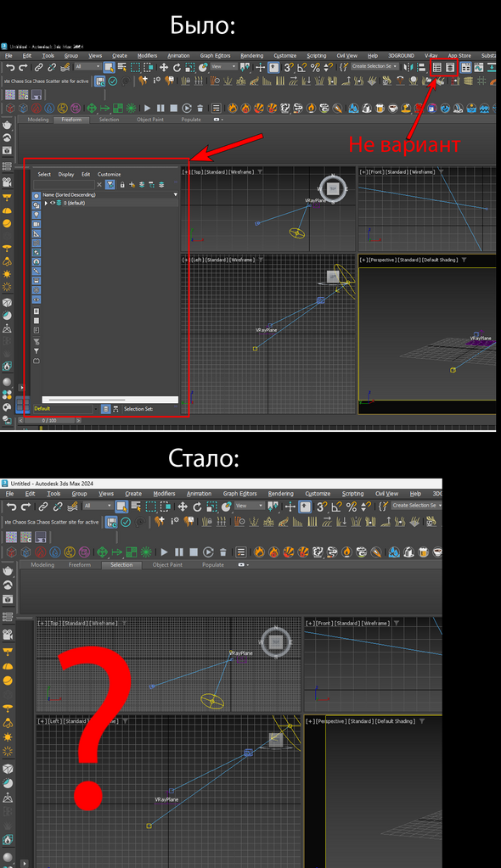Click the Toggle Scene Explorer icon in main toolbar

coord(436,67)
